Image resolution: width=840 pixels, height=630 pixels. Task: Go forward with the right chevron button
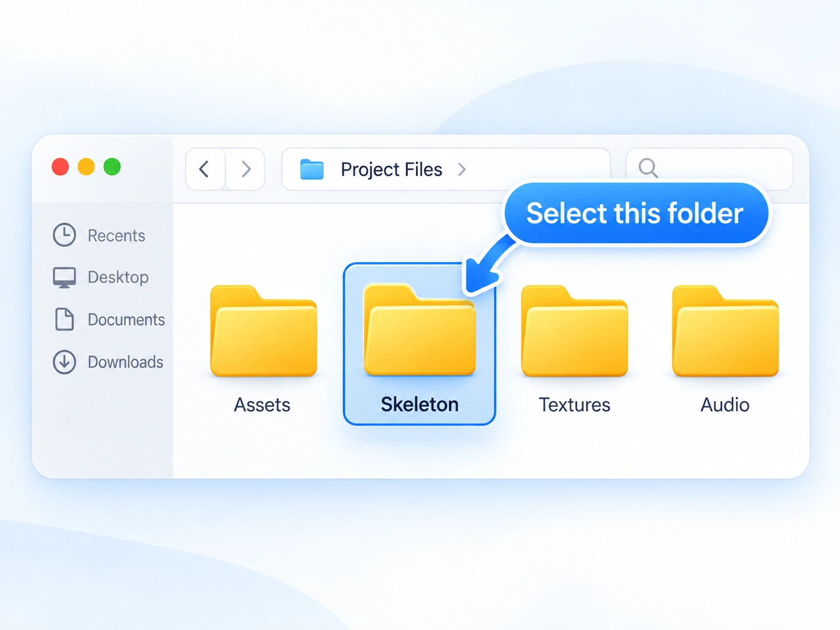tap(246, 169)
